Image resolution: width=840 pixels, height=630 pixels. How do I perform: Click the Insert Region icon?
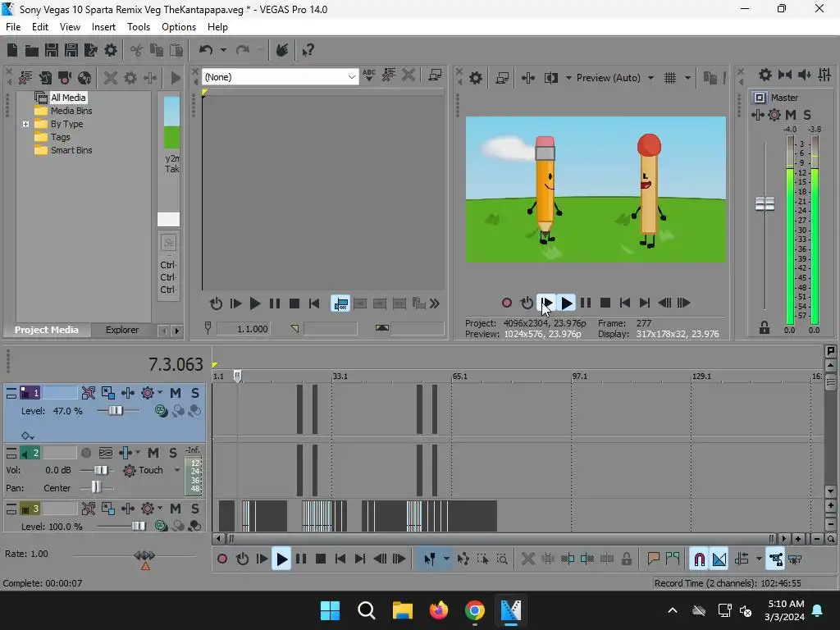pos(673,559)
